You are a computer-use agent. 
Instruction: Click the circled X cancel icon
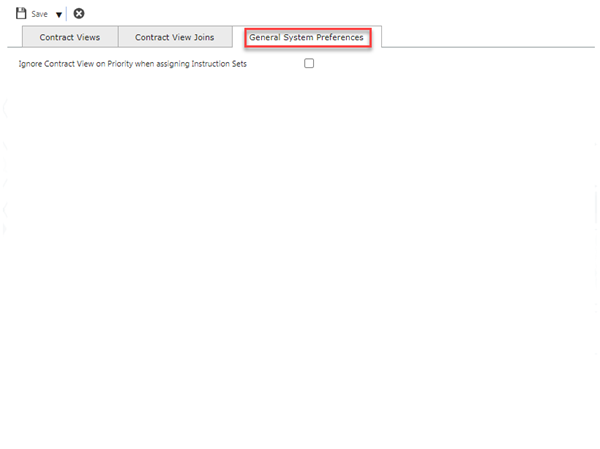point(79,14)
